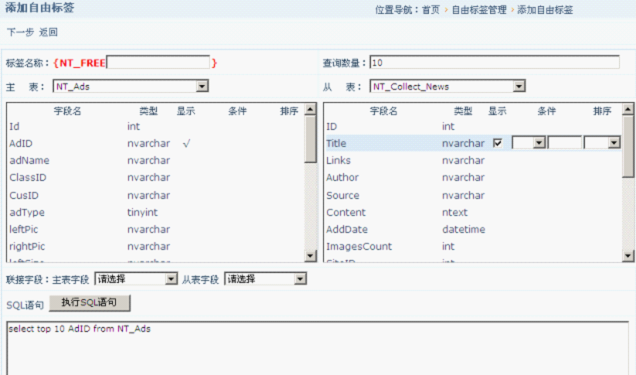Select the rightPic field row
Viewport: 636px width, 375px height.
(156, 246)
